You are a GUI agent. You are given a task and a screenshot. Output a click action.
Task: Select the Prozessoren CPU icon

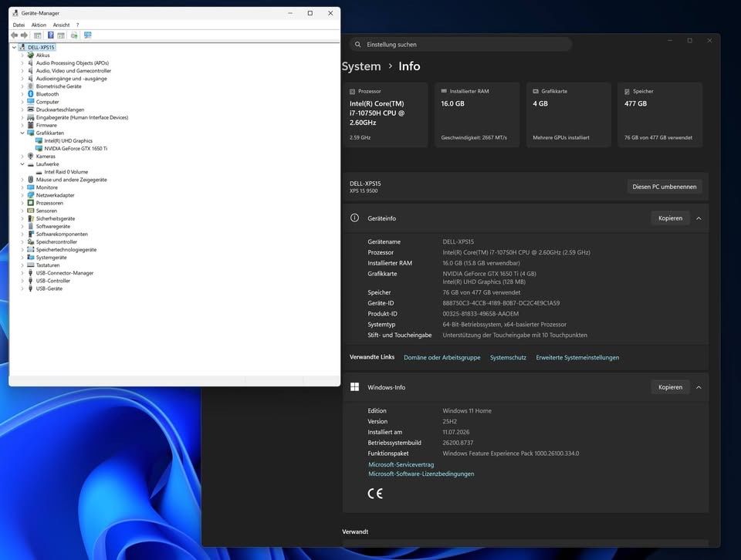31,203
